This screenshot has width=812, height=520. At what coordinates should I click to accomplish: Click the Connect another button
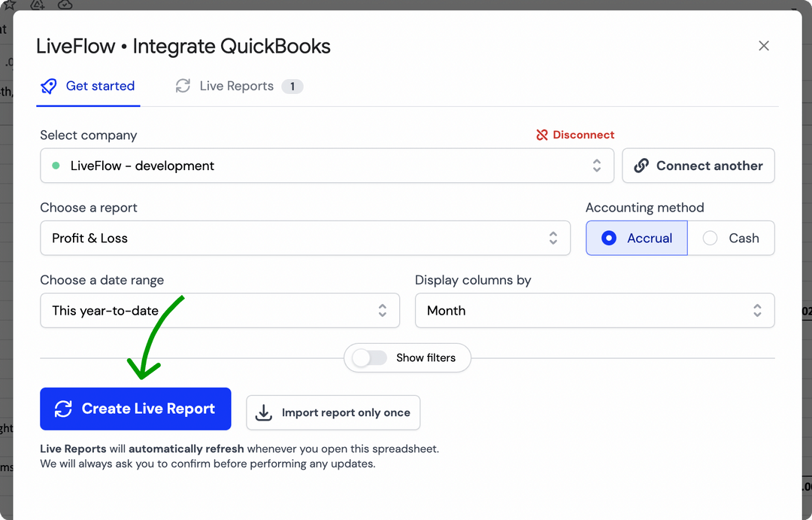click(698, 166)
